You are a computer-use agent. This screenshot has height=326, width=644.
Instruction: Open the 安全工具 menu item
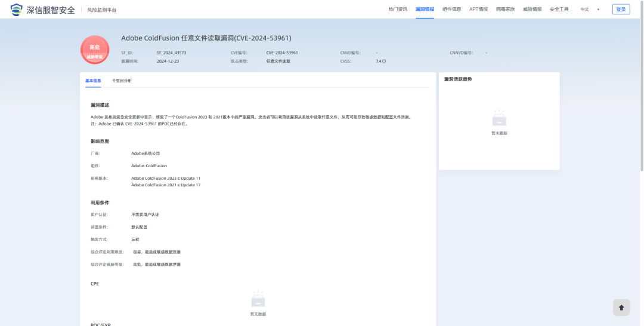[559, 10]
